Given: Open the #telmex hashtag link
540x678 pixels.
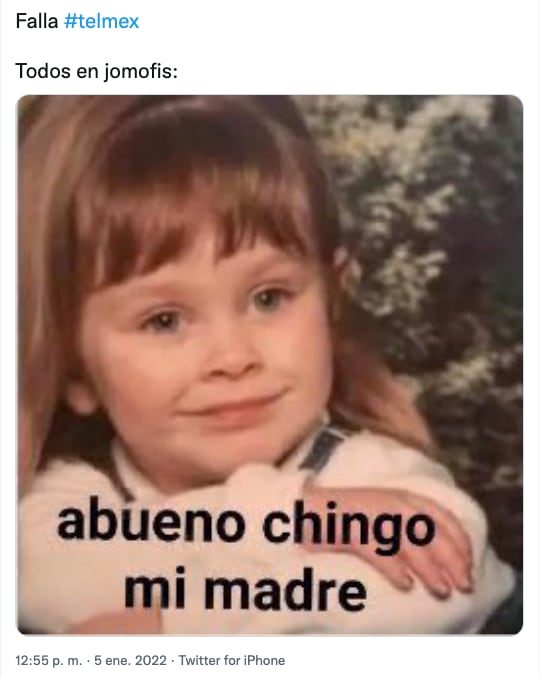Looking at the screenshot, I should (102, 21).
